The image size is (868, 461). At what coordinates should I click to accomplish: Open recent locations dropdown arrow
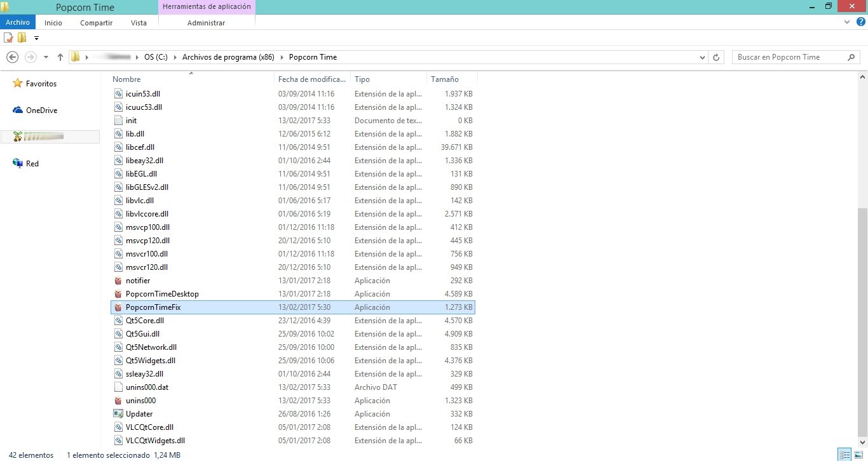(46, 57)
